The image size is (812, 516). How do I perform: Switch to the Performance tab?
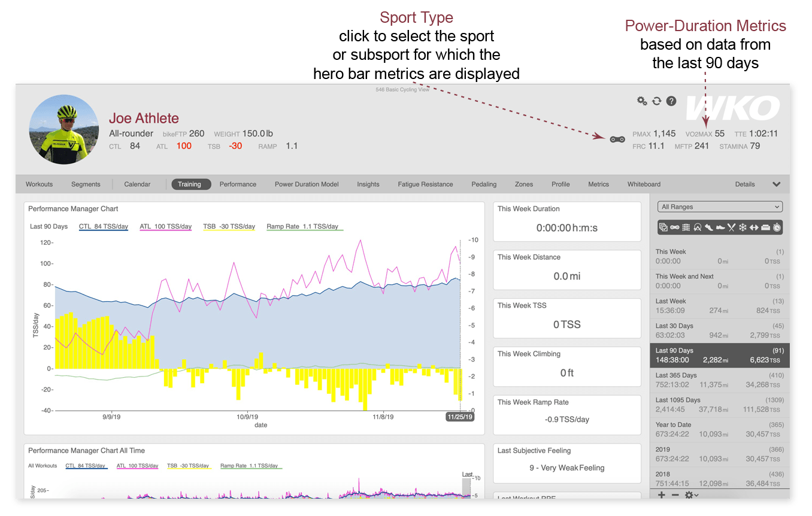point(238,184)
